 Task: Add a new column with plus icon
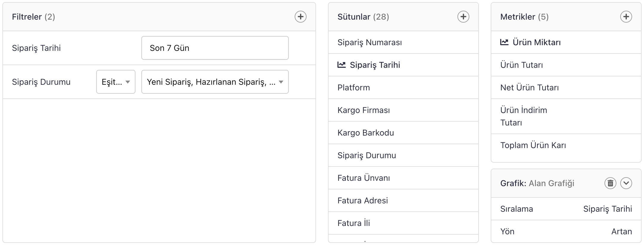[463, 17]
